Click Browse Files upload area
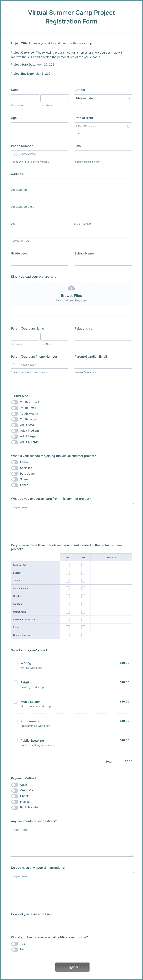This screenshot has height=980, width=143. (x=71, y=294)
